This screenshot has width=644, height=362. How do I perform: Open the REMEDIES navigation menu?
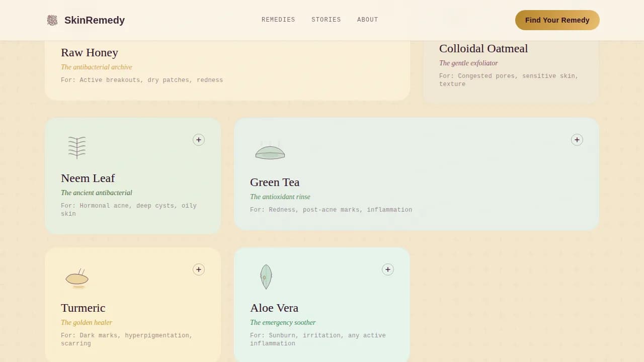(278, 20)
